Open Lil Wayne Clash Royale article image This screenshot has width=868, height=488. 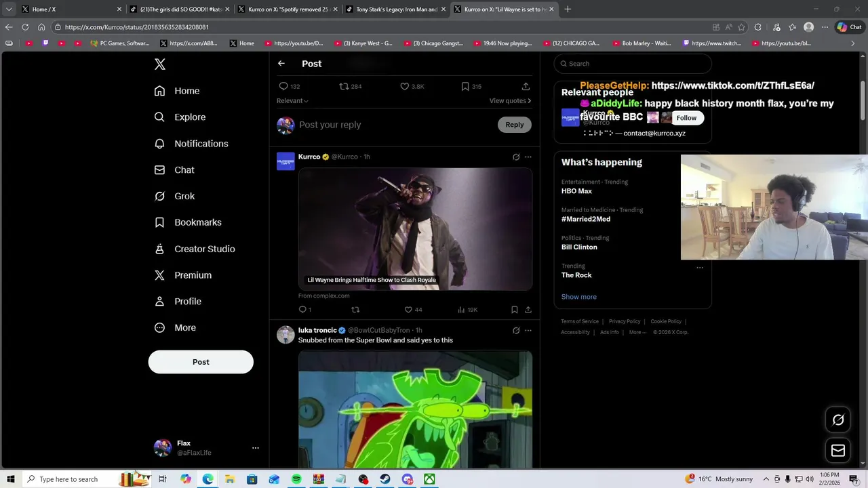click(x=415, y=229)
